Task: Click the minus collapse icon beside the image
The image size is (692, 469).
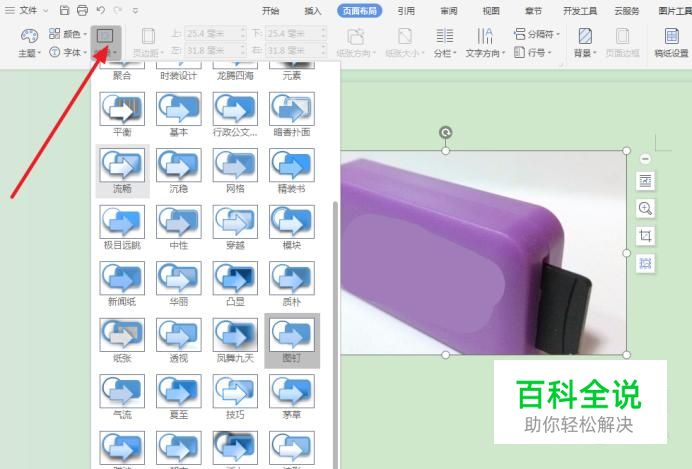Action: click(645, 159)
